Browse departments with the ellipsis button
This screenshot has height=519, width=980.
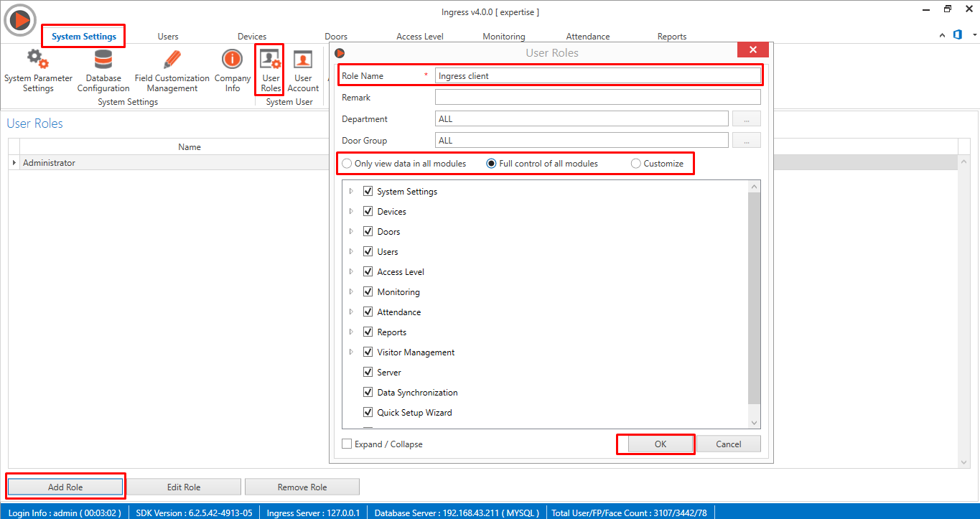click(747, 119)
